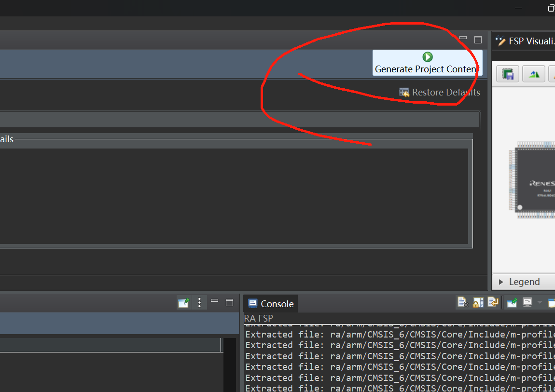Maximize the bottom-left panel view
Screen dimensions: 555x392
coord(229,303)
